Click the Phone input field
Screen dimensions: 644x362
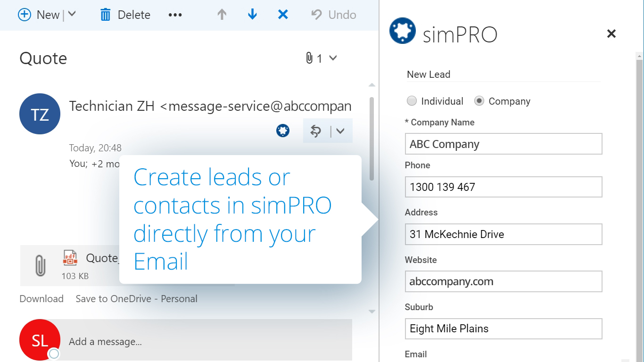(x=504, y=187)
